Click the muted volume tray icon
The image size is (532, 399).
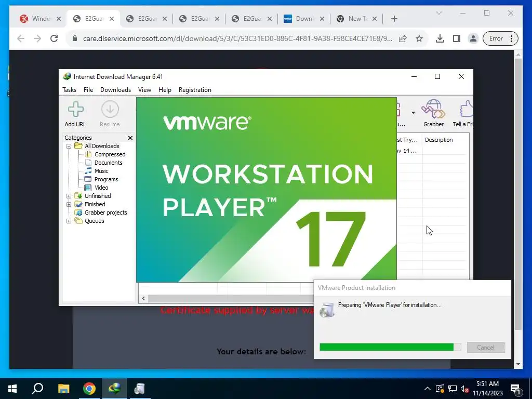465,389
